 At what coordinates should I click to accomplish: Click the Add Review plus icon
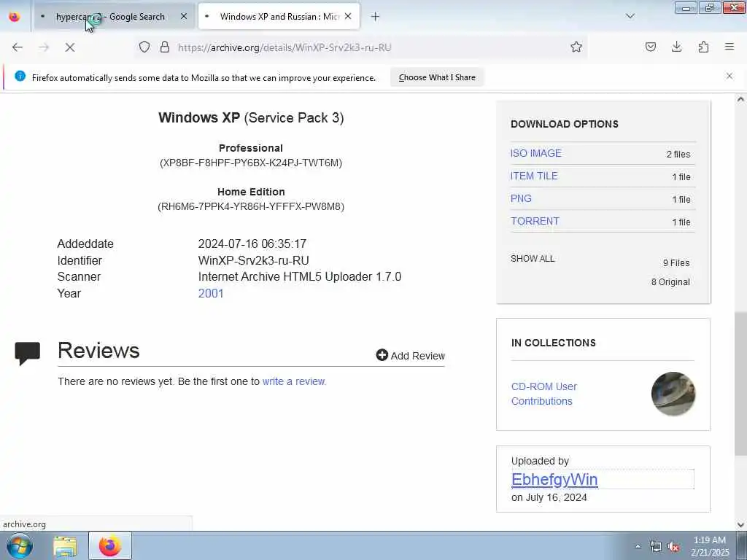click(x=382, y=355)
